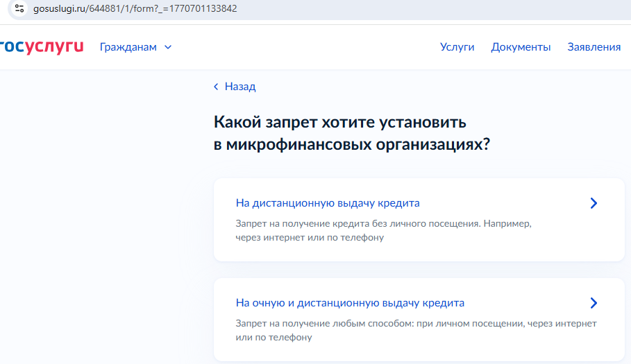Click the Госуслуги logo

40,46
